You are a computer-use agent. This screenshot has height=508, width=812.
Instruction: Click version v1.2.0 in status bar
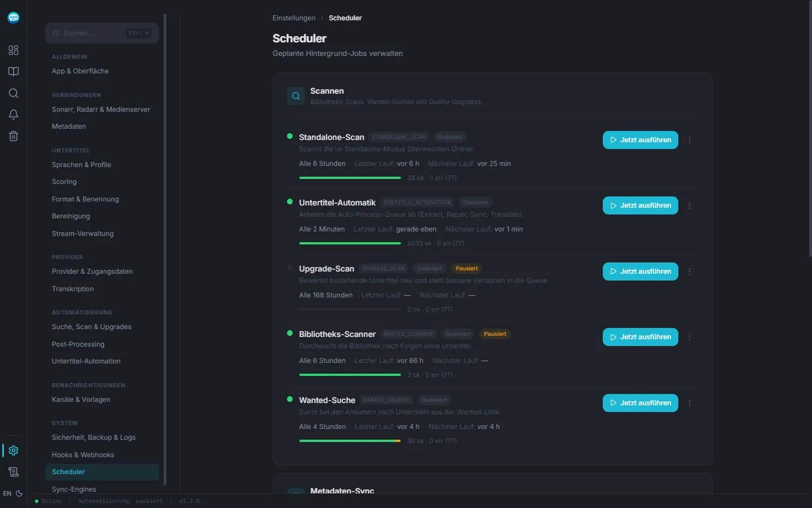click(x=189, y=501)
